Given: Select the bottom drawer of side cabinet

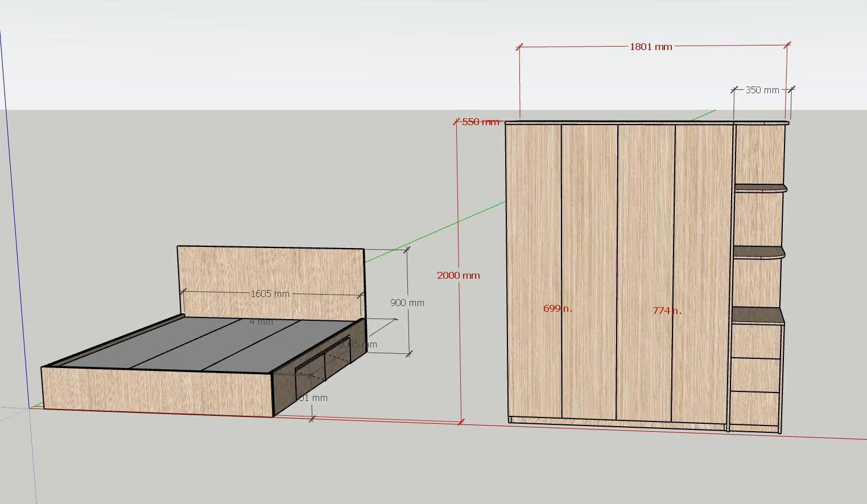Looking at the screenshot, I should (754, 408).
